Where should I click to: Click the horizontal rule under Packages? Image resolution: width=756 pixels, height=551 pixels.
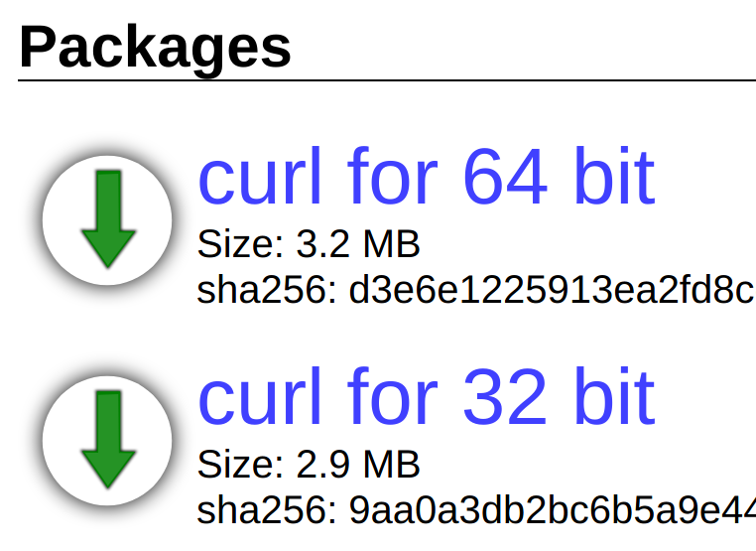tap(387, 80)
